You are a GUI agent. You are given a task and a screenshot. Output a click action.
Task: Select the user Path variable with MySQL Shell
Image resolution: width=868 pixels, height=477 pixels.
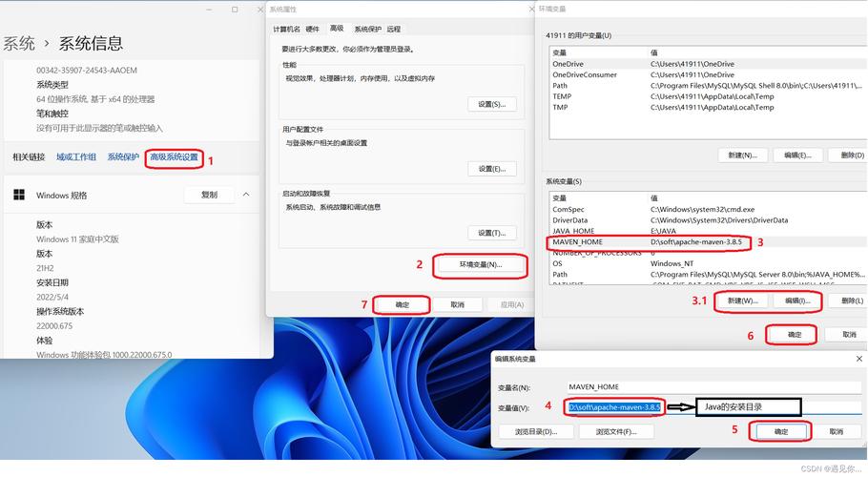coord(708,85)
